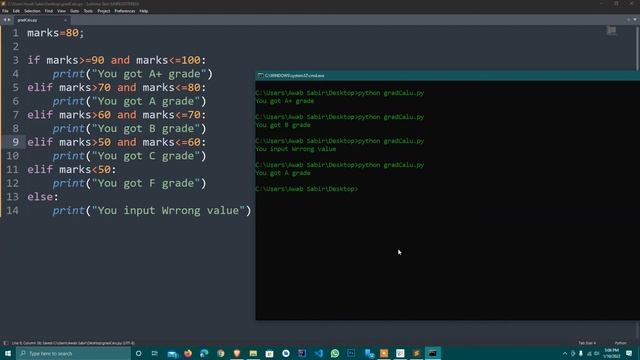Open Task View on the taskbar
The image size is (640, 360).
click(x=155, y=353)
